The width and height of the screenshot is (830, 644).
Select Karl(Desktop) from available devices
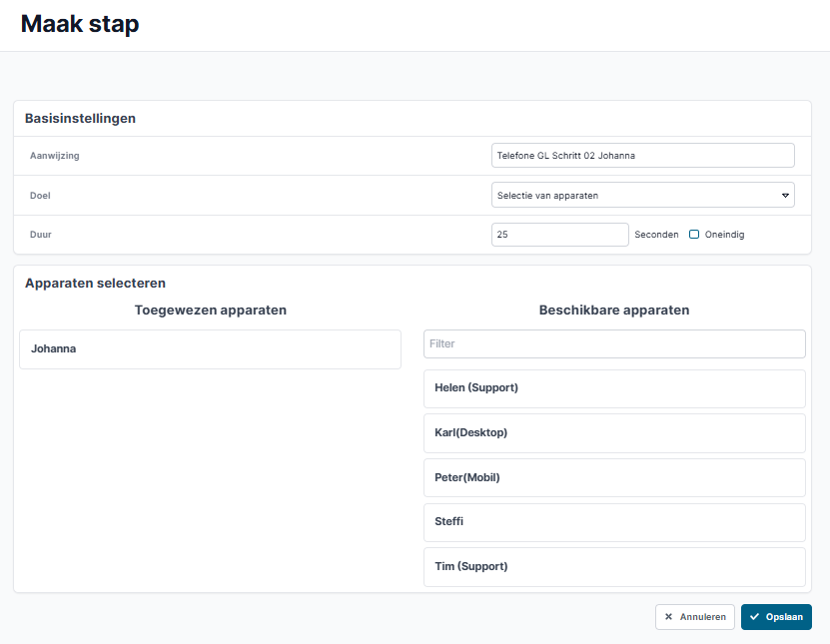pyautogui.click(x=614, y=433)
